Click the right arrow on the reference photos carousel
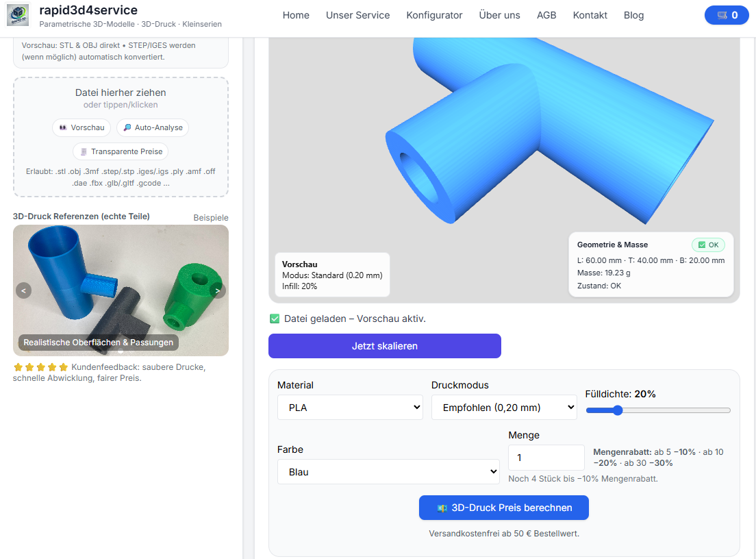Viewport: 756px width, 559px height. pos(218,290)
